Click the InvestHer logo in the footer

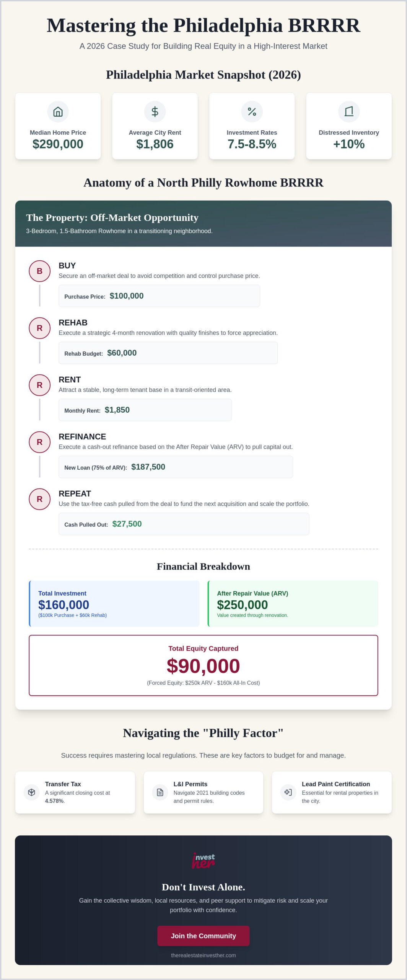click(x=203, y=861)
